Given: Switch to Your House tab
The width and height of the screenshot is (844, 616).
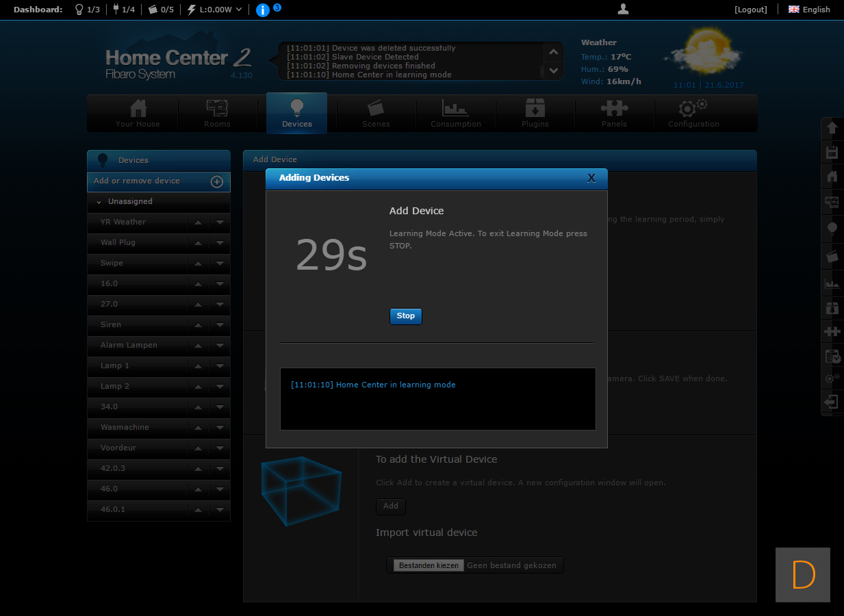Looking at the screenshot, I should tap(138, 113).
